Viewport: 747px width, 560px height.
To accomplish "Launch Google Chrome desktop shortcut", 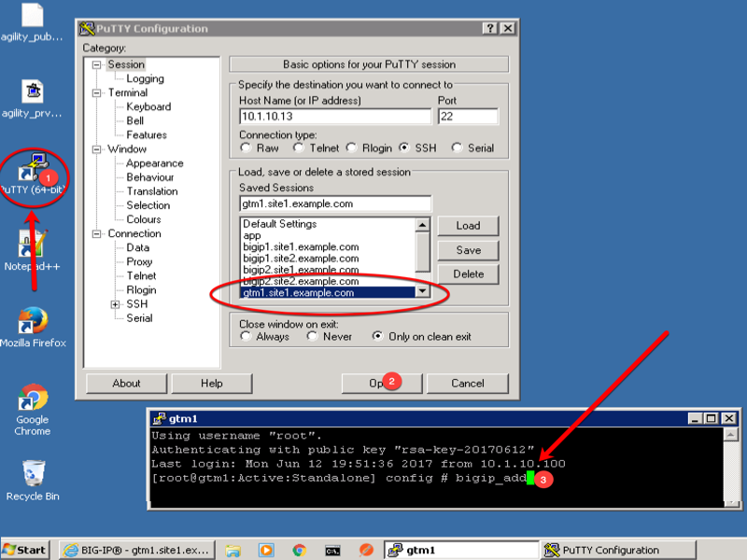I will click(x=33, y=410).
